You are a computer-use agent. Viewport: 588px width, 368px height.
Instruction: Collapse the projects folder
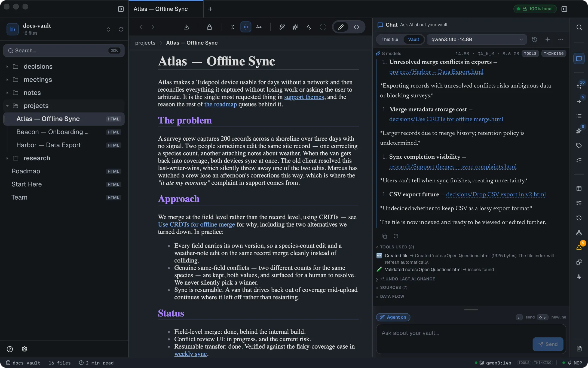point(64,106)
